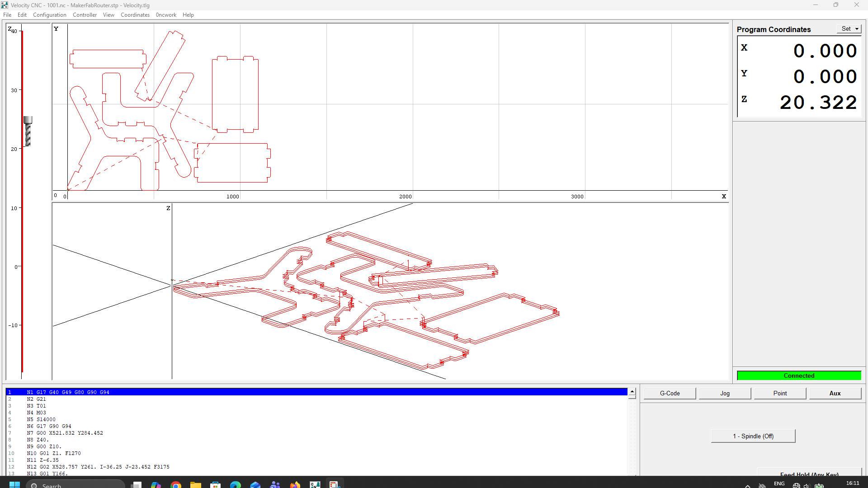Select G-code line N7 G00 X521.832
Image resolution: width=868 pixels, height=488 pixels.
coord(65,433)
